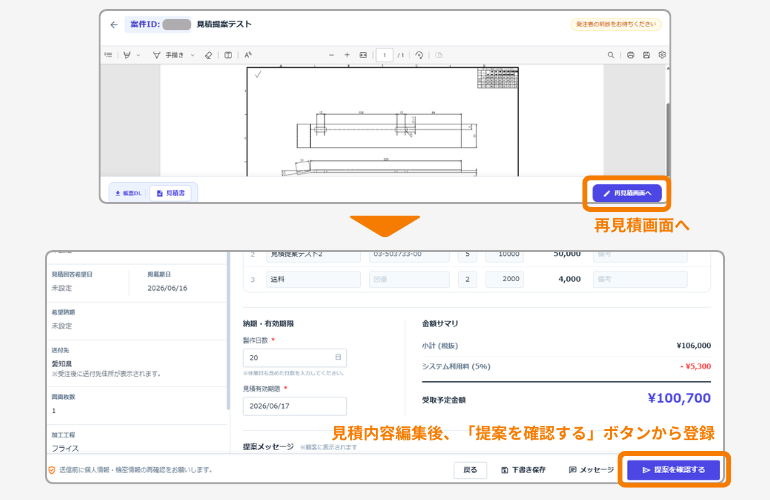The image size is (770, 500).
Task: Click the left panel vertical scrollbar
Action: tap(228, 332)
